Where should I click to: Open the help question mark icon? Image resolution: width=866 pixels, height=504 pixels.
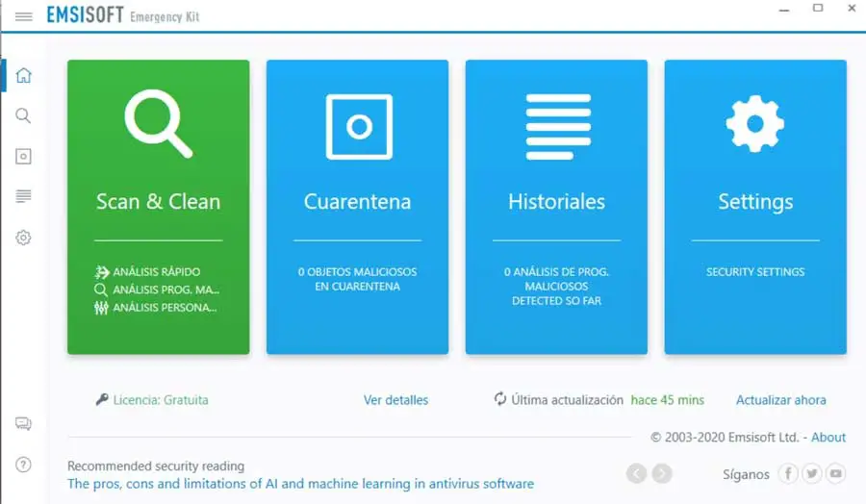pos(23,465)
